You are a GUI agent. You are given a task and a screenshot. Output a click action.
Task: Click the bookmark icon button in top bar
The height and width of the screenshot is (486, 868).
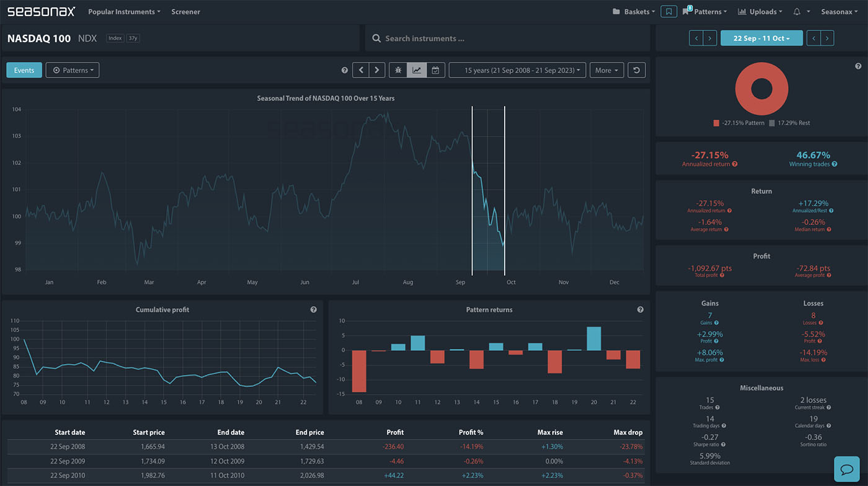coord(668,12)
